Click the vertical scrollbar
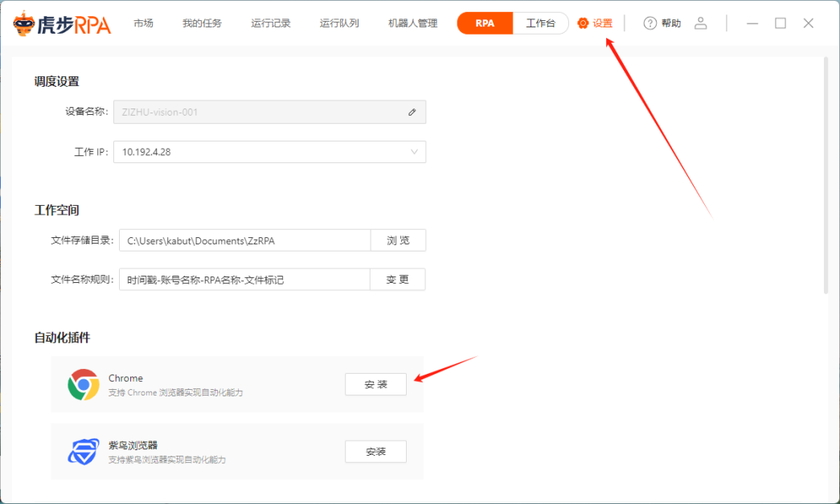Screen dimensions: 840x504 pos(826,176)
